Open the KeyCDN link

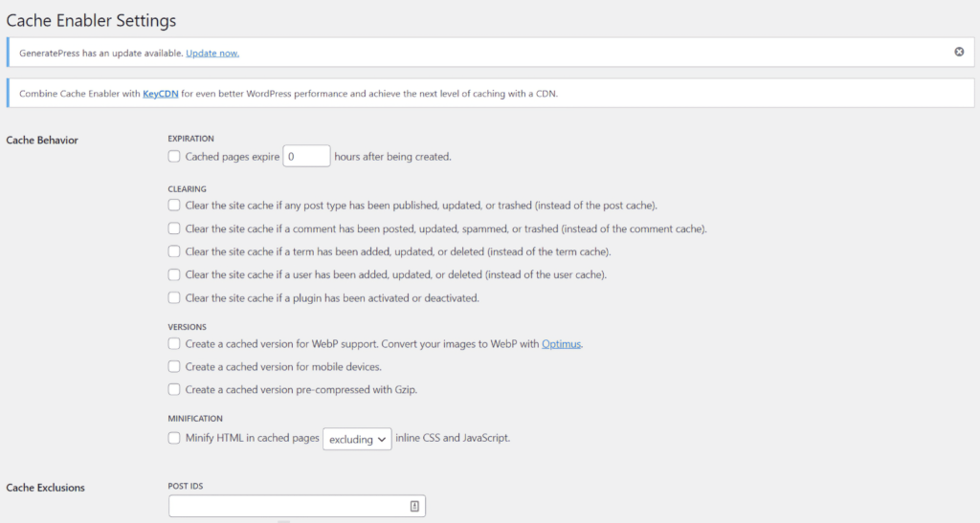click(160, 94)
